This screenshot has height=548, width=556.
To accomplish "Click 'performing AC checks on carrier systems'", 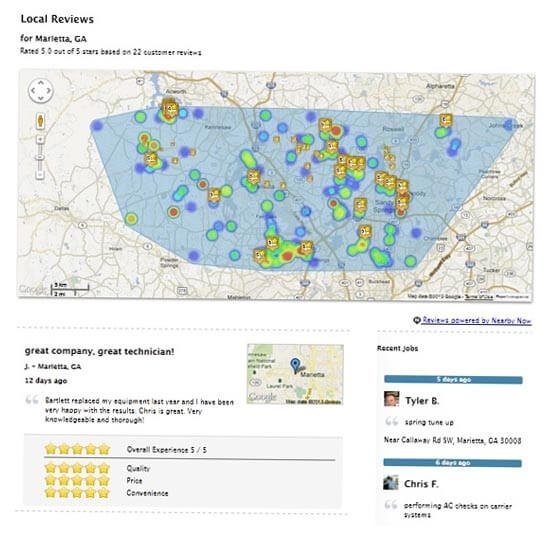I will click(x=458, y=510).
